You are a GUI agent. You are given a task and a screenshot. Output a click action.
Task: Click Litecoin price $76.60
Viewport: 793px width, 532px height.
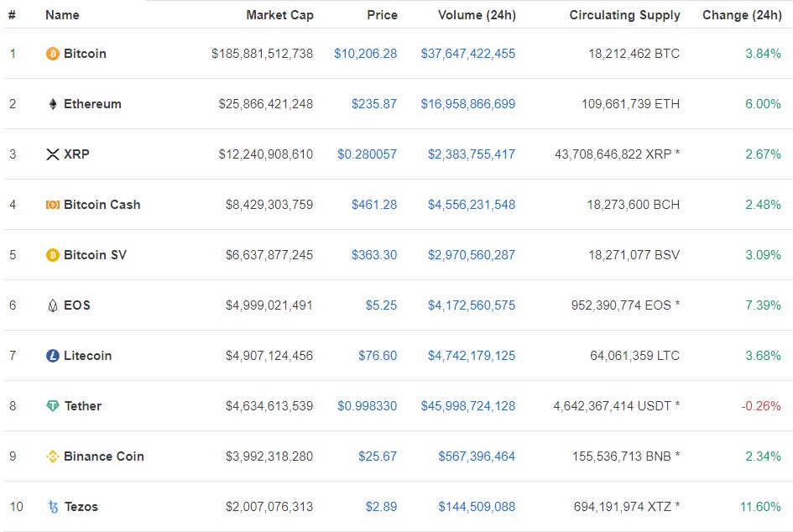[378, 356]
